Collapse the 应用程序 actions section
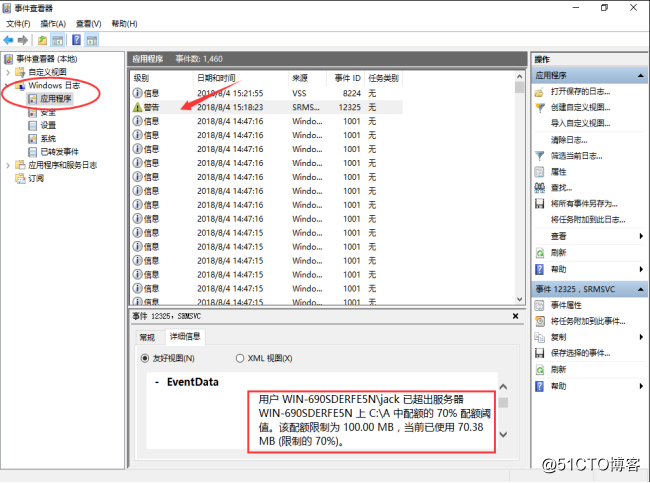Viewport: 650px width, 483px height. (640, 75)
